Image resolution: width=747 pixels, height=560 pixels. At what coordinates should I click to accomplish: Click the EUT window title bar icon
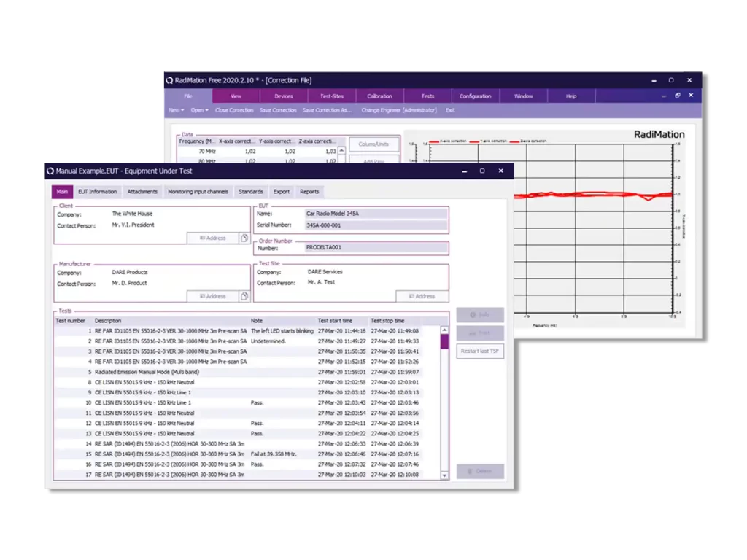[x=50, y=171]
